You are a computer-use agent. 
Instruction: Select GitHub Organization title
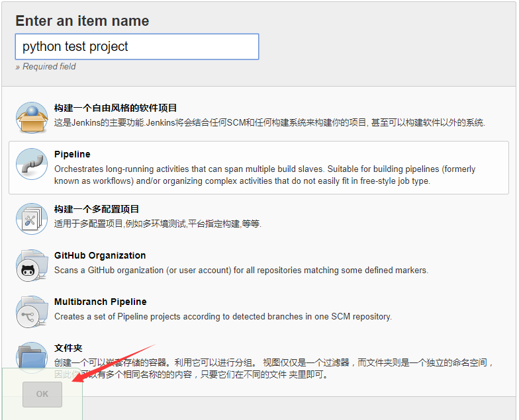coord(100,255)
